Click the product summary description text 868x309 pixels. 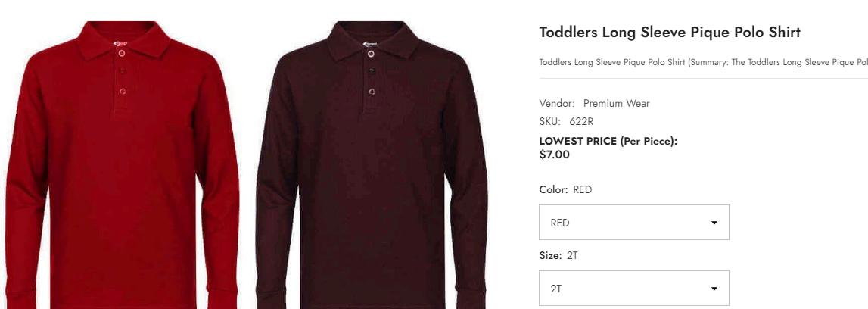pyautogui.click(x=704, y=62)
